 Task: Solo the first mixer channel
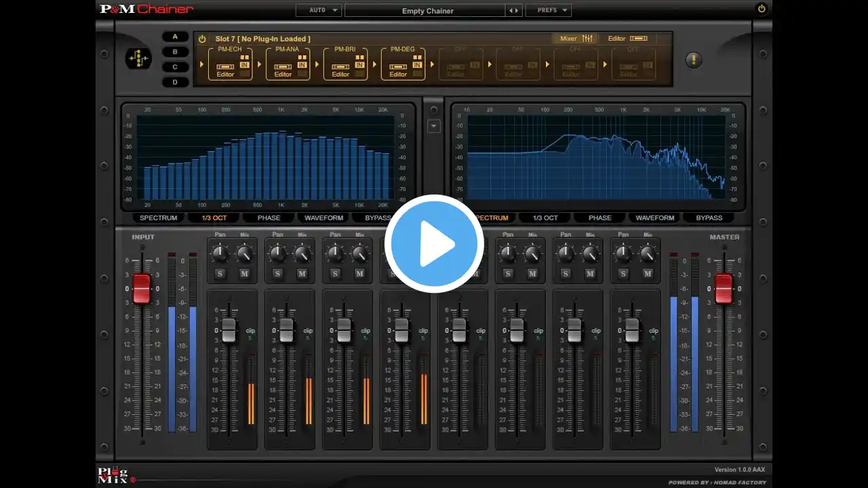point(220,274)
